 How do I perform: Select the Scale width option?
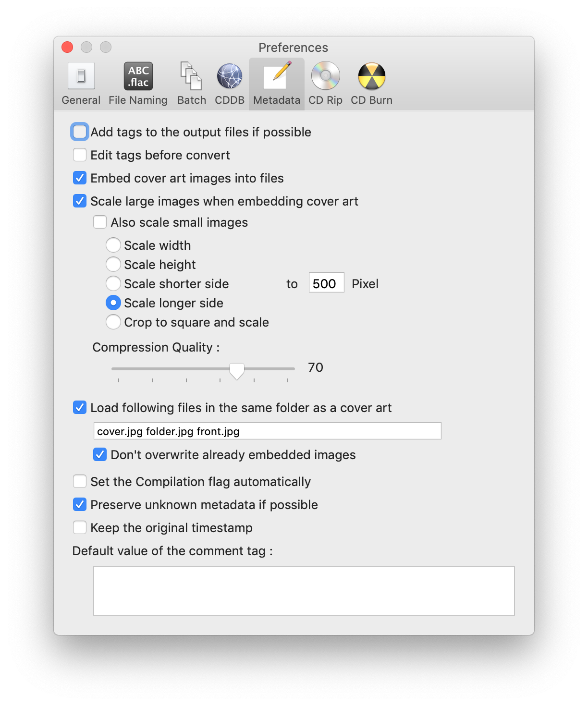tap(113, 245)
